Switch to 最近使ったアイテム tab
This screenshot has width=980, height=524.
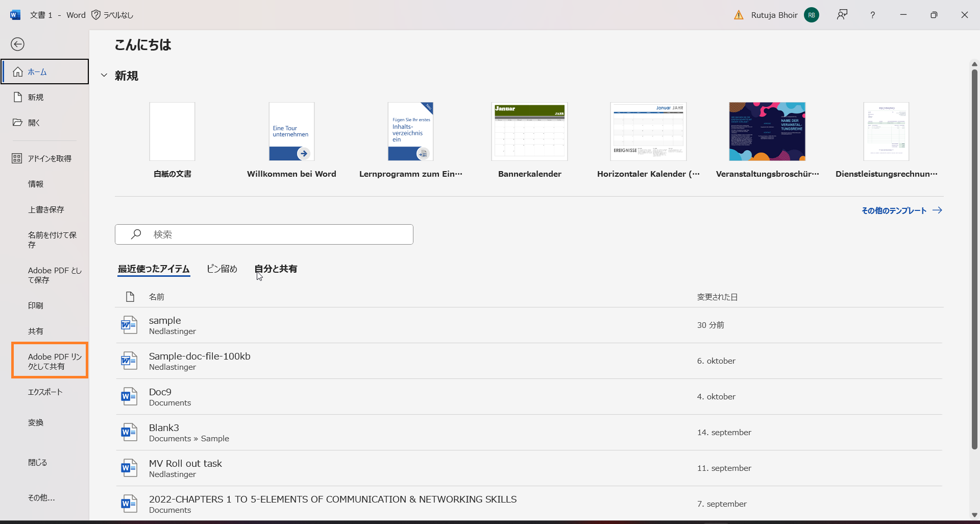[x=154, y=269]
